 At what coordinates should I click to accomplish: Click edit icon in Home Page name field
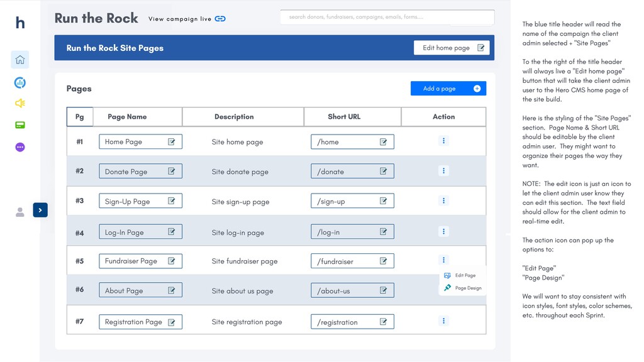172,141
